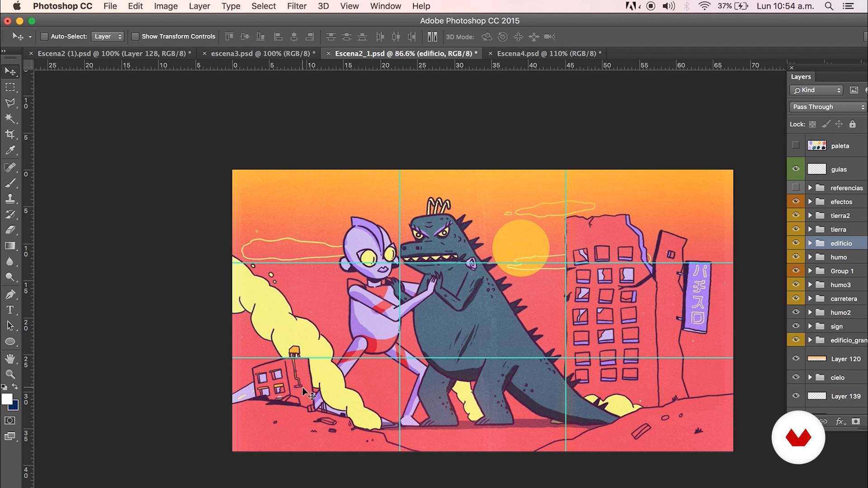Hide the efectos group
This screenshot has height=488, width=868.
point(796,202)
